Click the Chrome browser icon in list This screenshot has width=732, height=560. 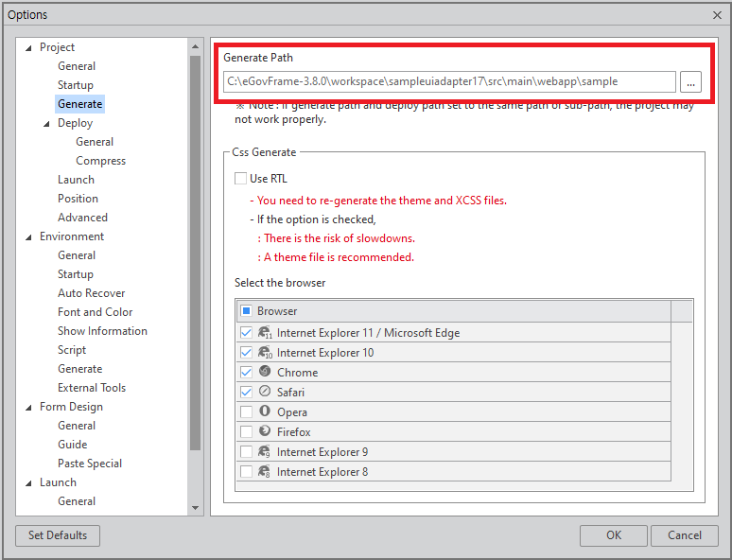pos(265,372)
